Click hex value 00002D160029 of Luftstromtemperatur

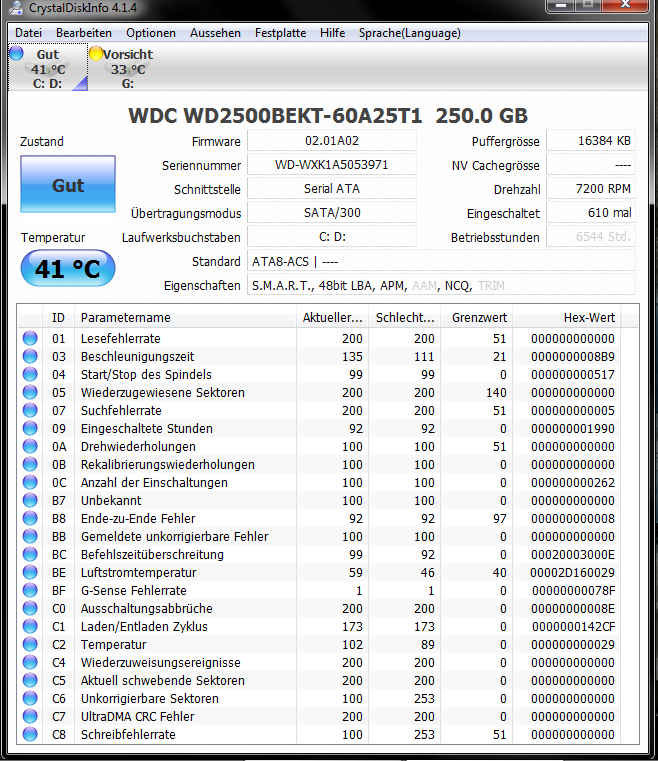pyautogui.click(x=572, y=572)
